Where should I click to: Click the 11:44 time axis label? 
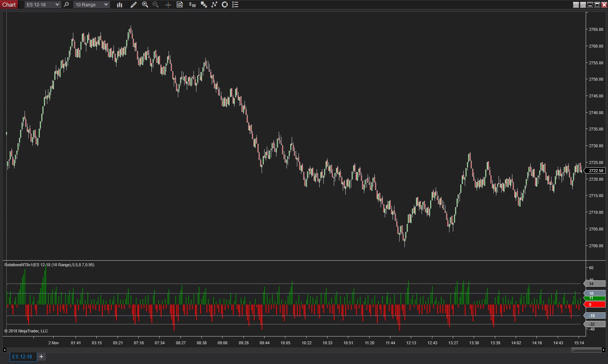click(x=390, y=343)
